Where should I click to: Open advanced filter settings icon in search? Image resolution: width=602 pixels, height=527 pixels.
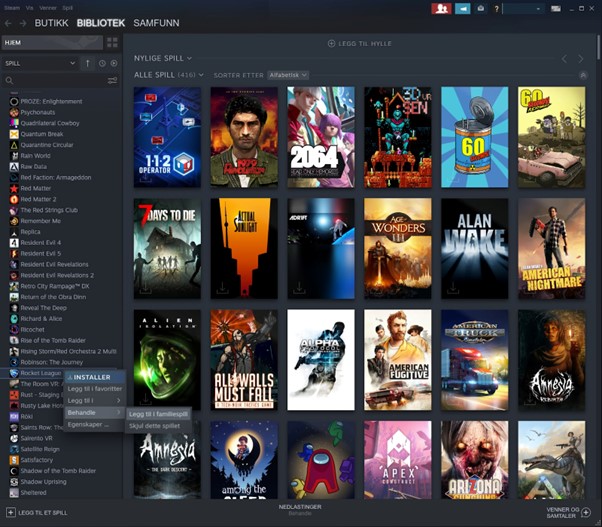(112, 80)
